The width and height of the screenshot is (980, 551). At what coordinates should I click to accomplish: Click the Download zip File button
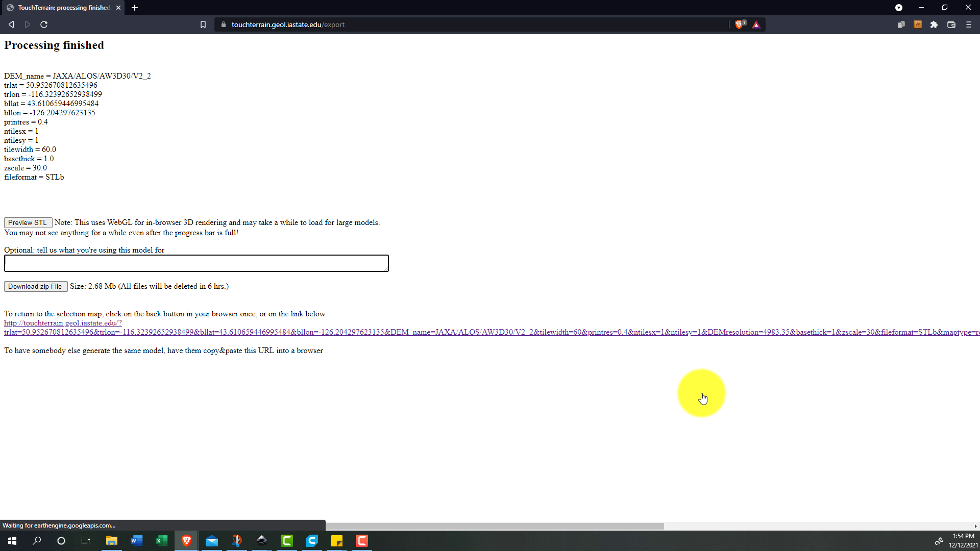coord(35,286)
